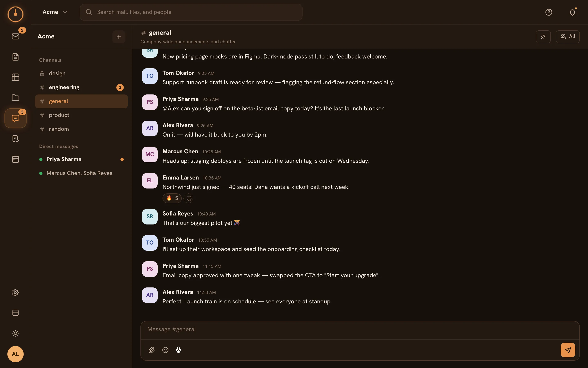Select the general channel
This screenshot has width=588, height=368.
coord(81,101)
